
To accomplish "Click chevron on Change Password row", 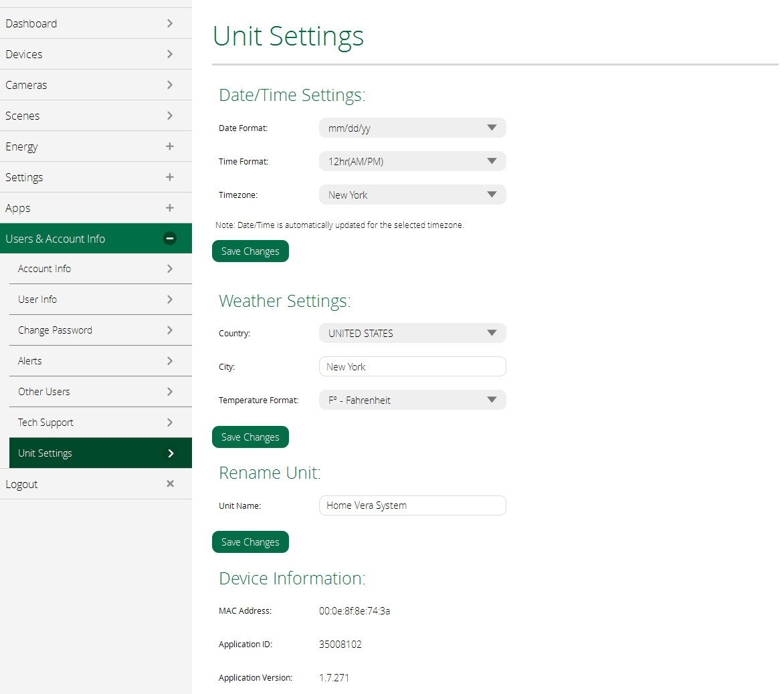I will click(x=170, y=330).
